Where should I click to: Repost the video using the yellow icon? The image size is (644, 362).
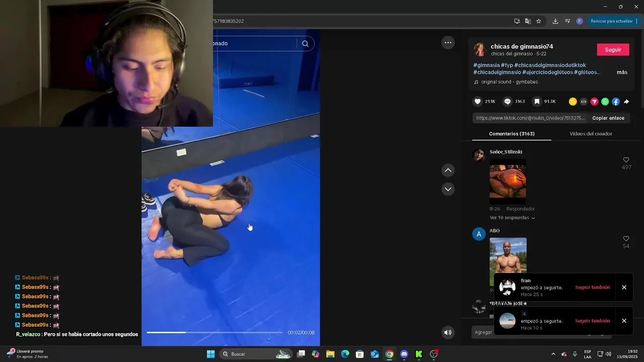(573, 102)
